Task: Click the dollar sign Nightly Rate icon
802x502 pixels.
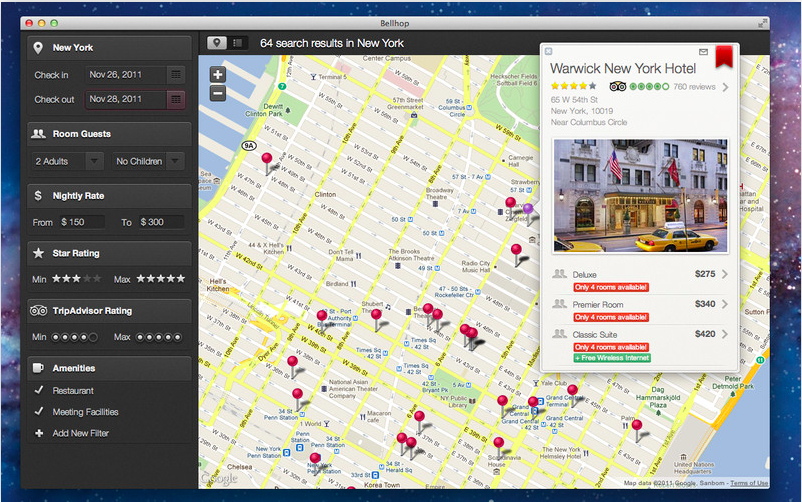Action: click(38, 195)
